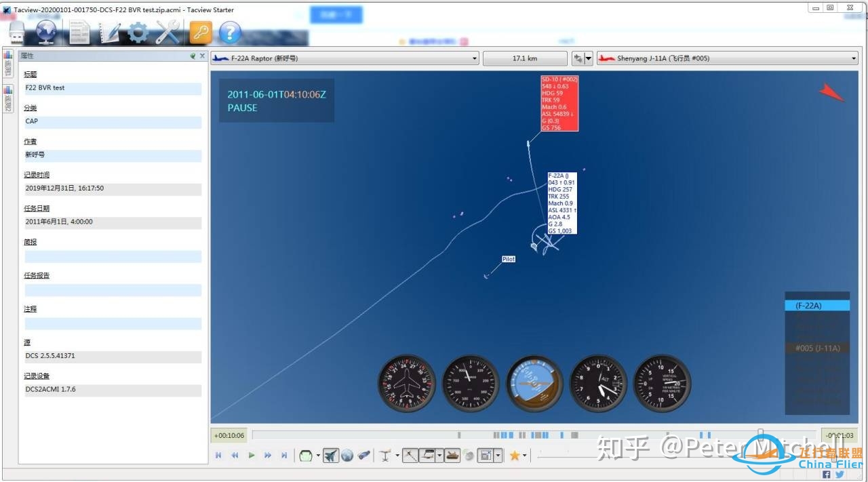Viewport: 868px width, 482px height.
Task: Expand the HUD overlay dropdown arrow
Action: 498,456
